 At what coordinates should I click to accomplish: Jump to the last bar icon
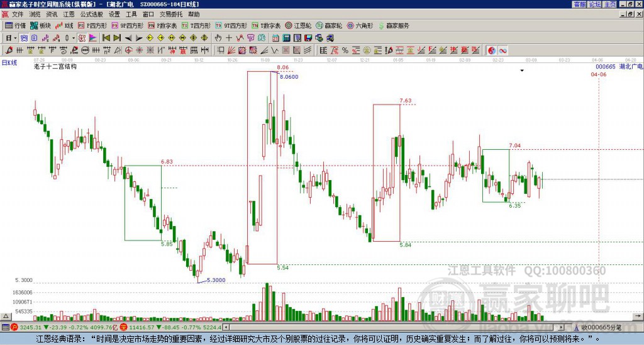tap(117, 38)
